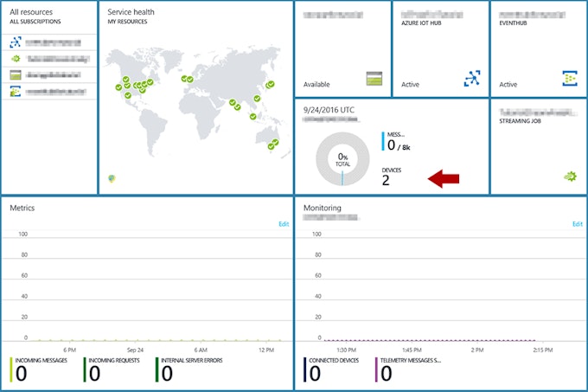
Task: Click the Streaming Job gear icon
Action: point(571,177)
